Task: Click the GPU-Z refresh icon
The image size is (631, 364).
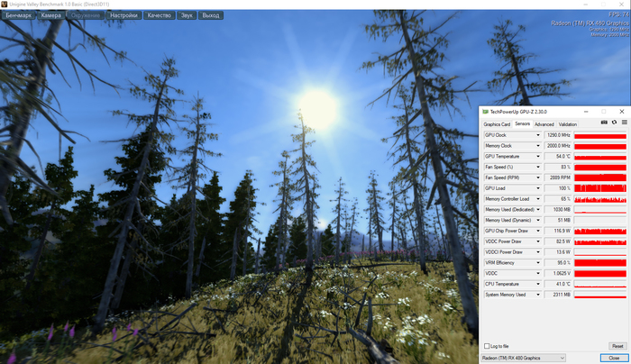Action: tap(614, 123)
